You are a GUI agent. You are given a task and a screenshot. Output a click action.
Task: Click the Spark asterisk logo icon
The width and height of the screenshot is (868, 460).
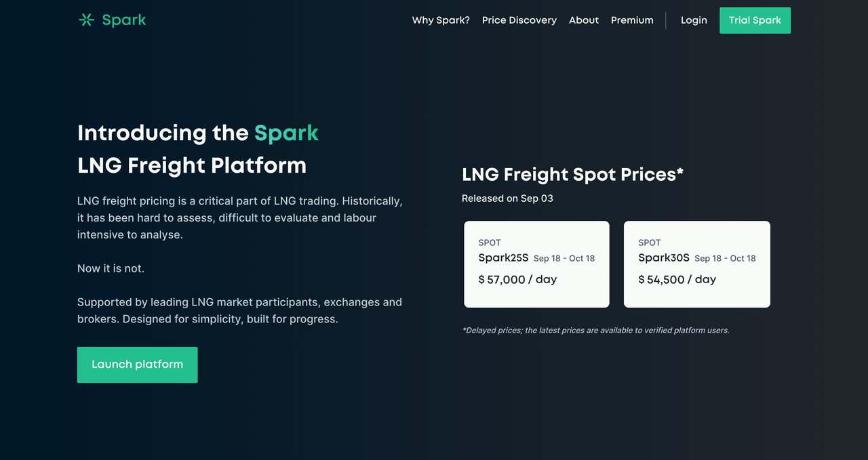pos(85,20)
